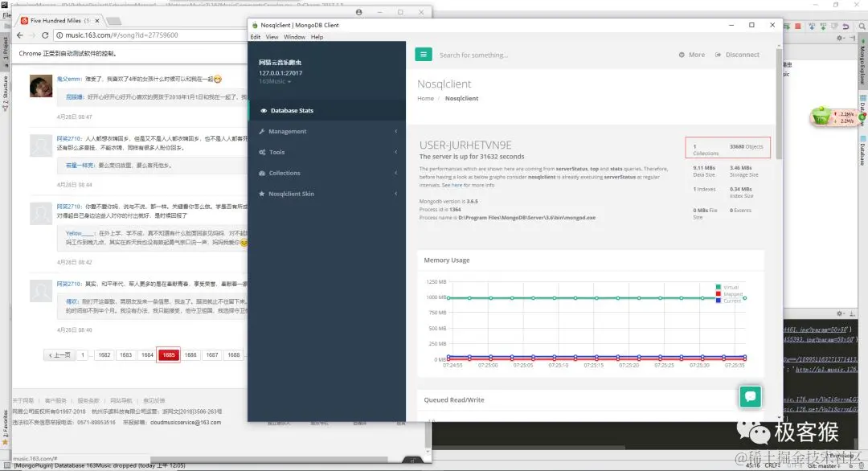Click the undo/revert arrow in PyCharm toolbar
This screenshot has width=868, height=471.
pyautogui.click(x=845, y=26)
